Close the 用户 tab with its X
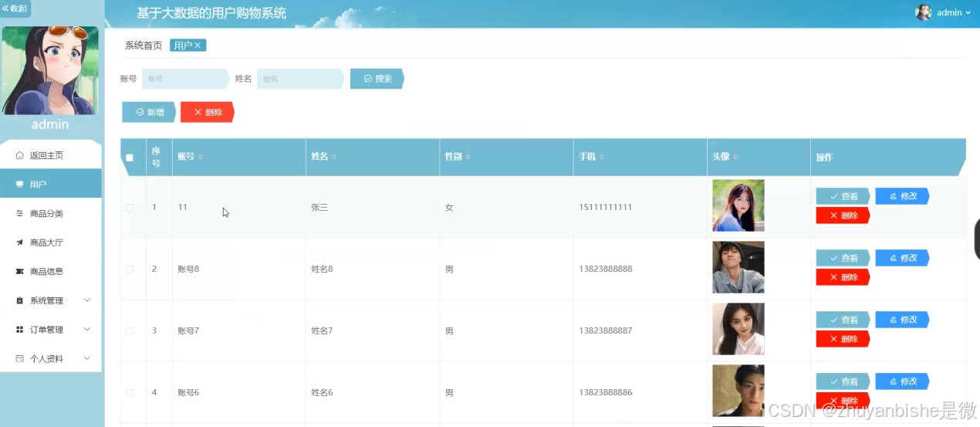This screenshot has height=427, width=980. (x=198, y=46)
